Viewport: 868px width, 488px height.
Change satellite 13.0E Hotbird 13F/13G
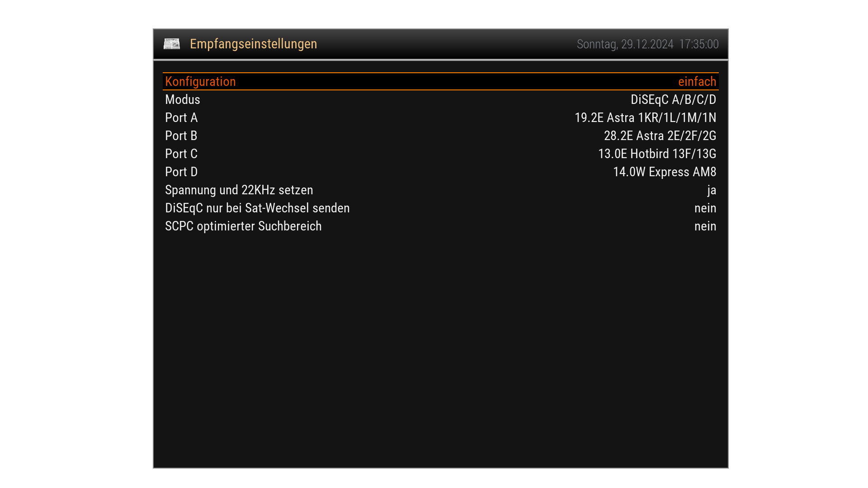(657, 154)
